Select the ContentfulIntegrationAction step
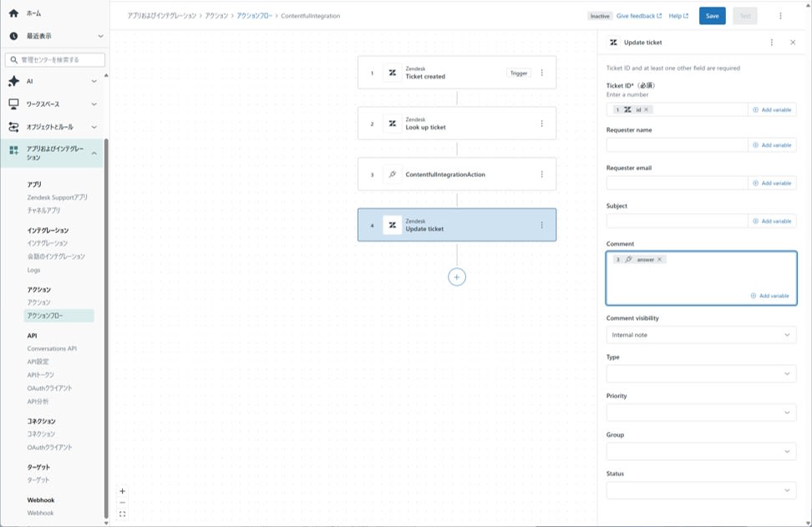This screenshot has width=812, height=527. pos(457,175)
